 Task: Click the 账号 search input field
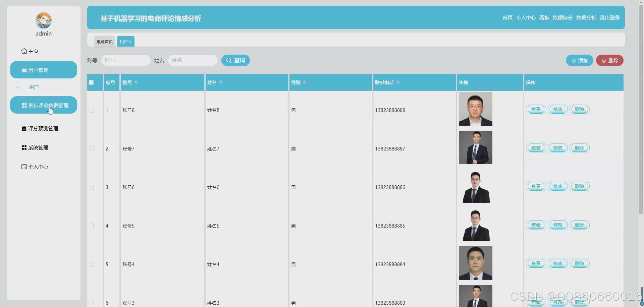[x=126, y=60]
